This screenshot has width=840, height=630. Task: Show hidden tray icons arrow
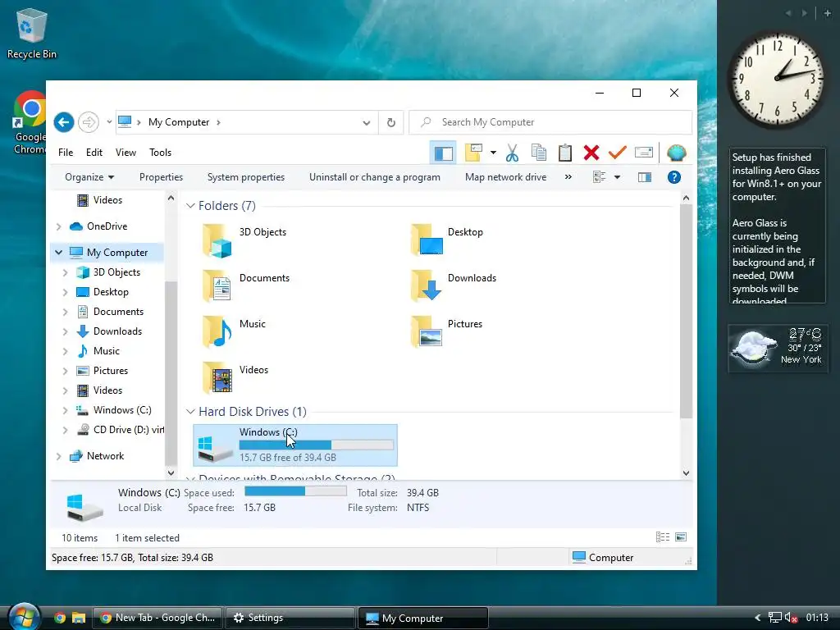pos(757,618)
